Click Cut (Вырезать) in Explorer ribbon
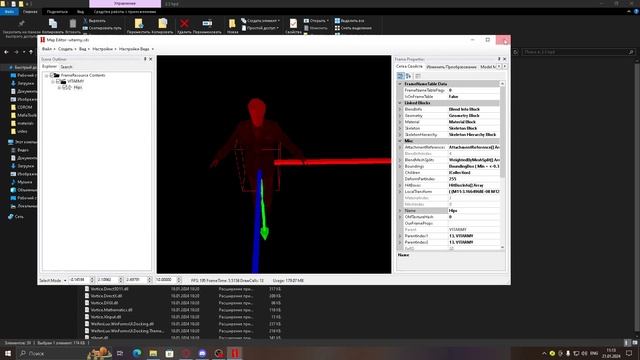Image resolution: width=640 pixels, height=360 pixels. click(x=94, y=20)
